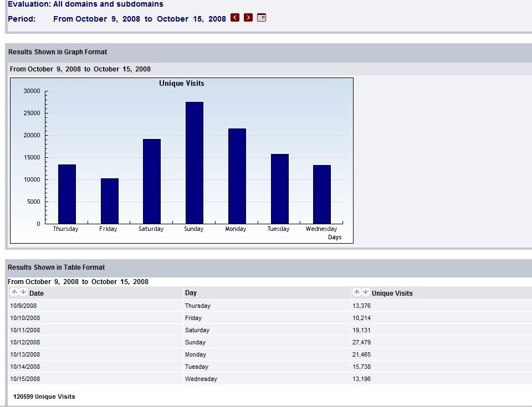Screen dimensions: 532x407
Task: Go to the previous period with the left arrow
Action: point(235,18)
